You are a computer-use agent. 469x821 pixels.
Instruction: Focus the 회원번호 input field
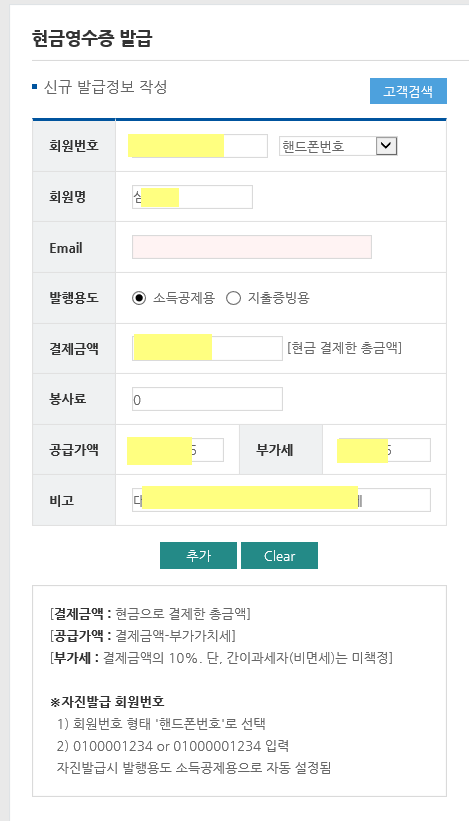(x=198, y=146)
